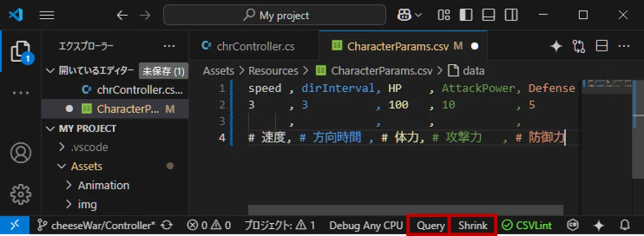Open the Accounts icon

coord(21,153)
